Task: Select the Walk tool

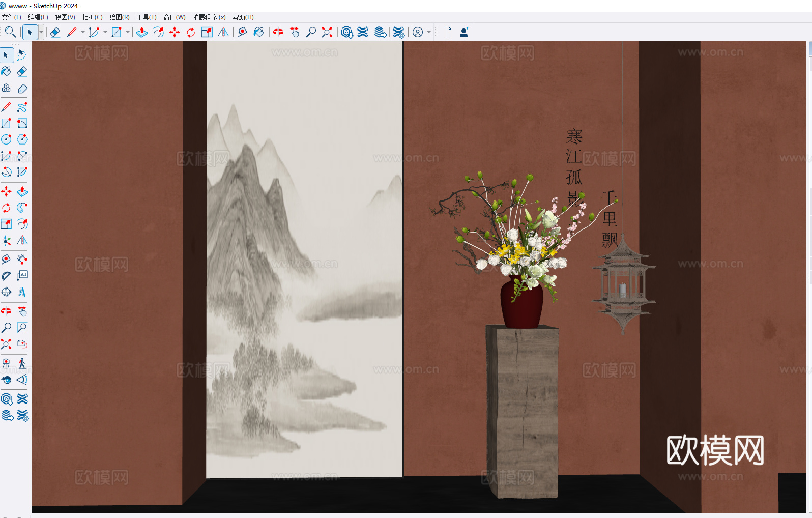Action: click(22, 363)
